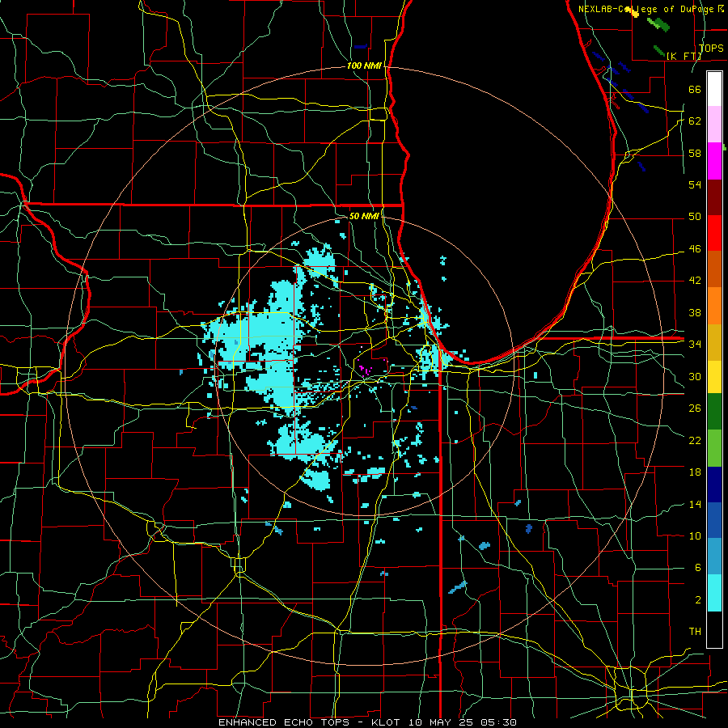Click the 42 legend value label

click(695, 281)
